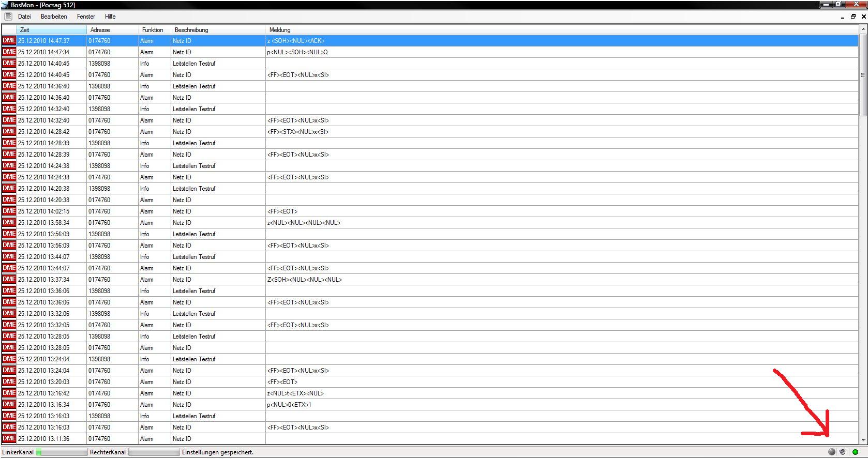Click the BosMon title bar application icon
This screenshot has width=868, height=459.
click(5, 5)
